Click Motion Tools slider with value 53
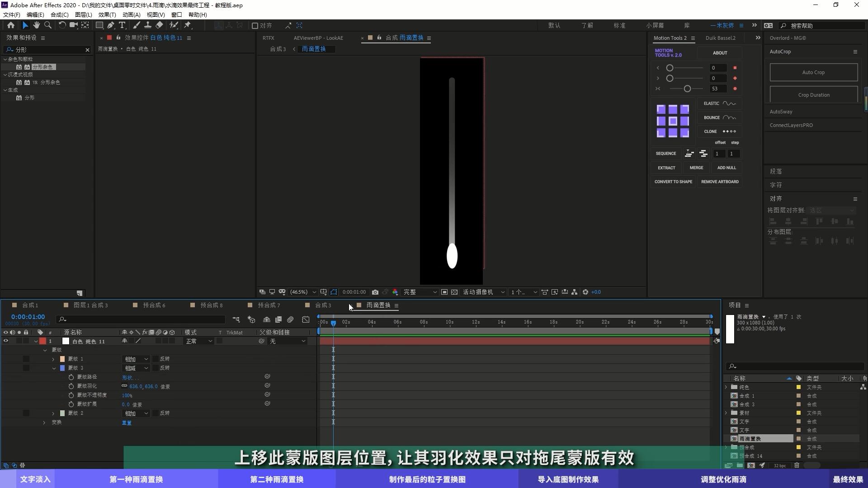 click(687, 89)
